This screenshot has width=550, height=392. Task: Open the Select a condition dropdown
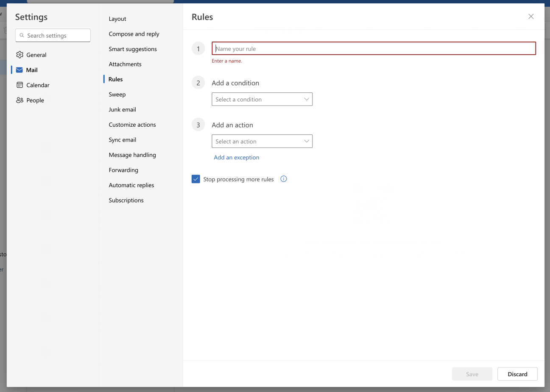pyautogui.click(x=262, y=99)
